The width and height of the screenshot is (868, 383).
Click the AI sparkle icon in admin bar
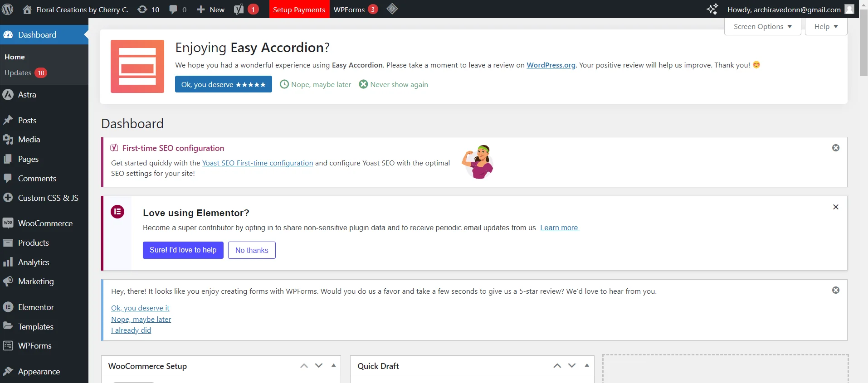coord(712,9)
